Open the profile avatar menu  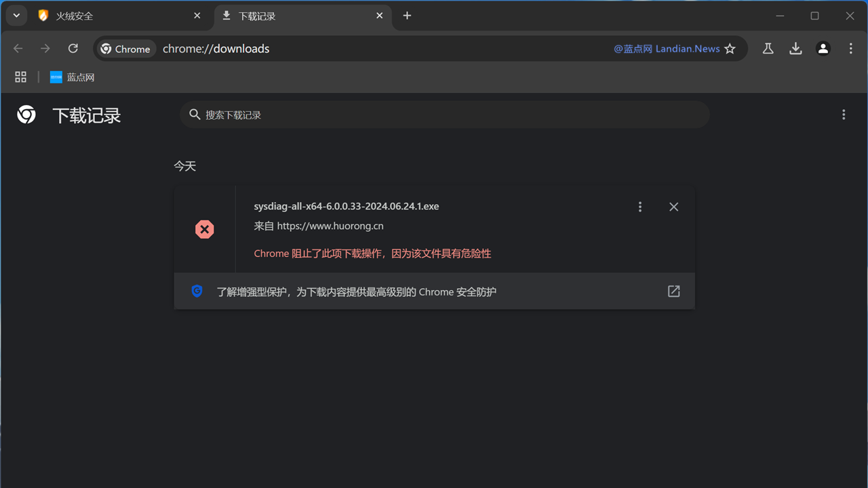823,49
